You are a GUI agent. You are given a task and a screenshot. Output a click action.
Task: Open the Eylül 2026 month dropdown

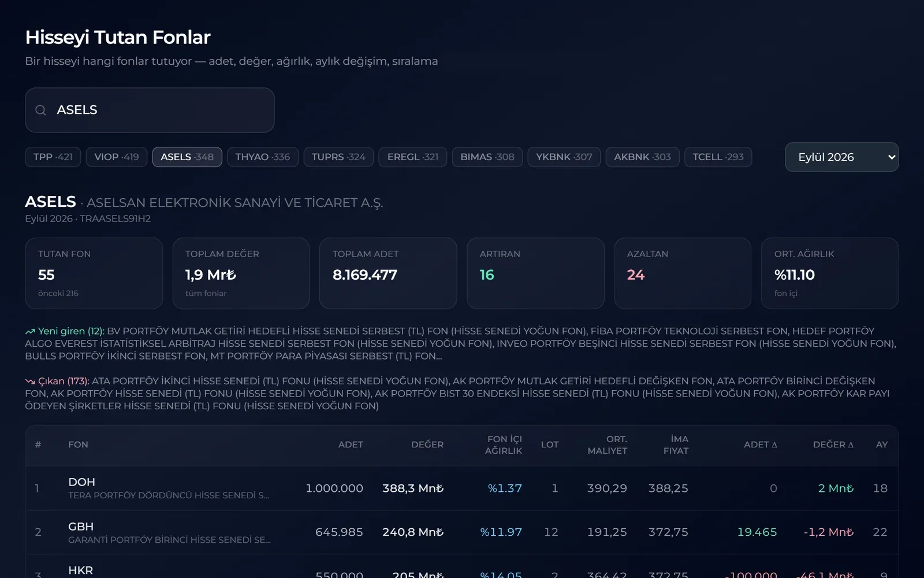841,157
